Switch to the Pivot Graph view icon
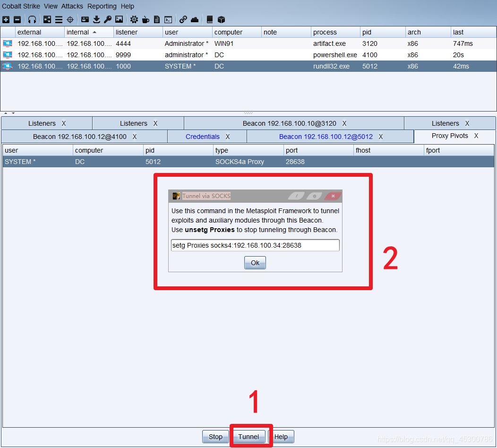The height and width of the screenshot is (448, 497). click(x=47, y=20)
